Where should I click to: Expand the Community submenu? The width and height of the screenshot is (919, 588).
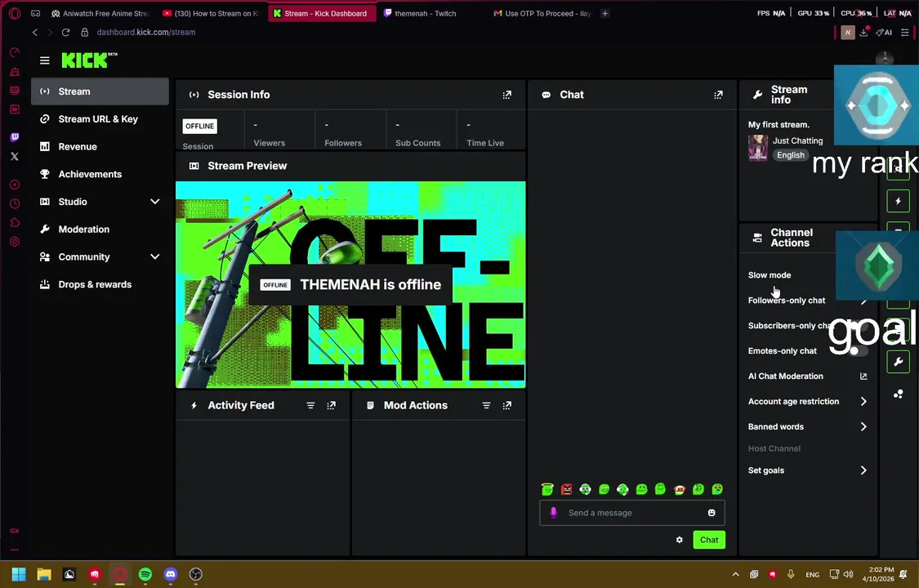[154, 256]
